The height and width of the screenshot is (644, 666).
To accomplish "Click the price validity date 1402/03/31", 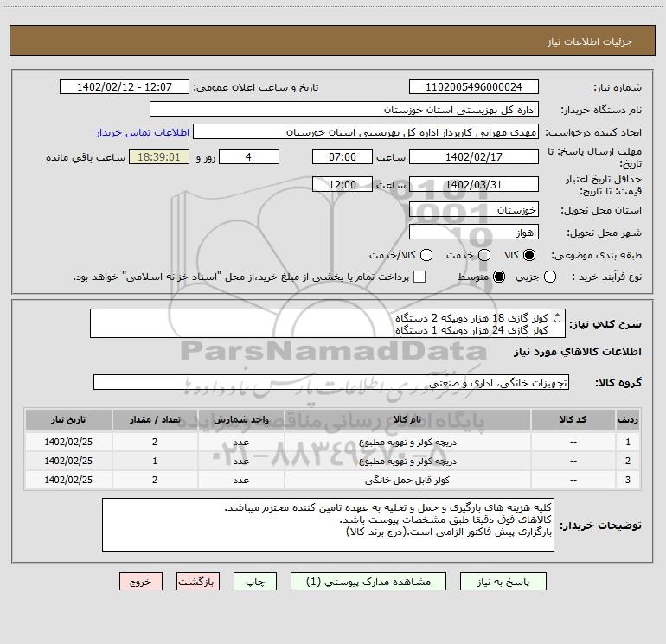I will (x=474, y=184).
